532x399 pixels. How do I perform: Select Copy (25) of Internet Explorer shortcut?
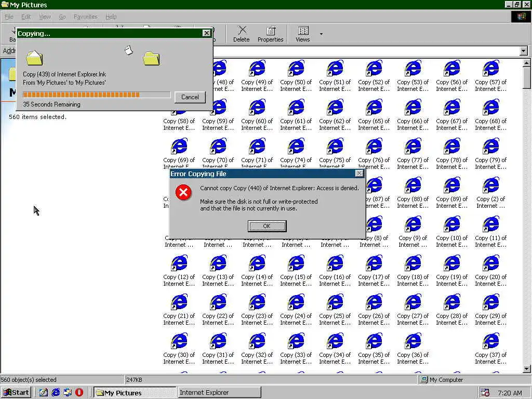(335, 310)
